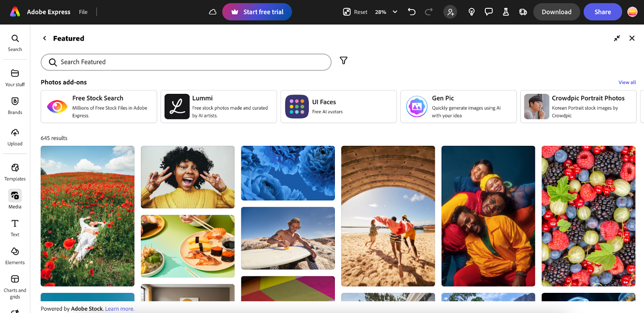Start the free trial
Screen dimensions: 644x313
tap(257, 12)
